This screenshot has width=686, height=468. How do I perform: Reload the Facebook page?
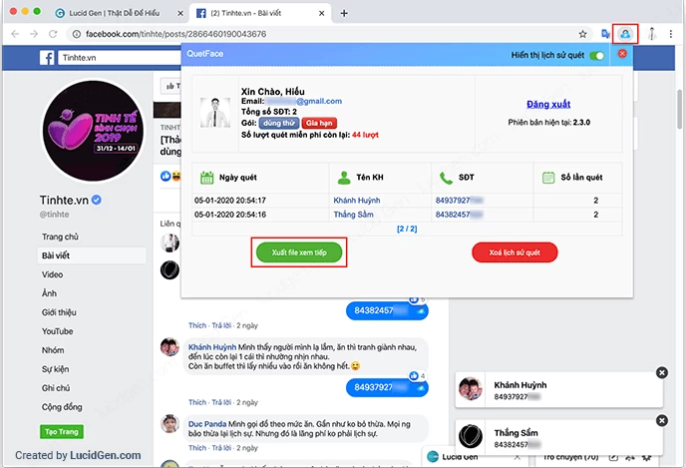tap(53, 34)
